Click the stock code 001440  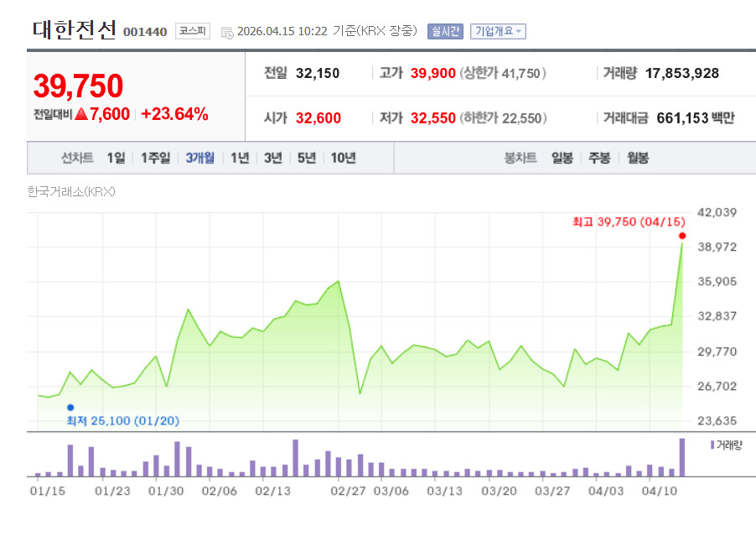[x=145, y=32]
